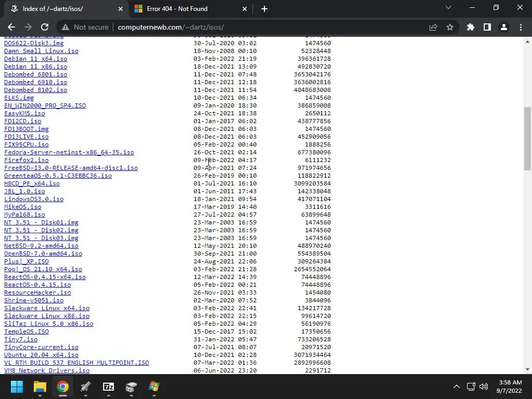Download MikeOS.iso
Image resolution: width=532 pixels, height=399 pixels.
23,207
